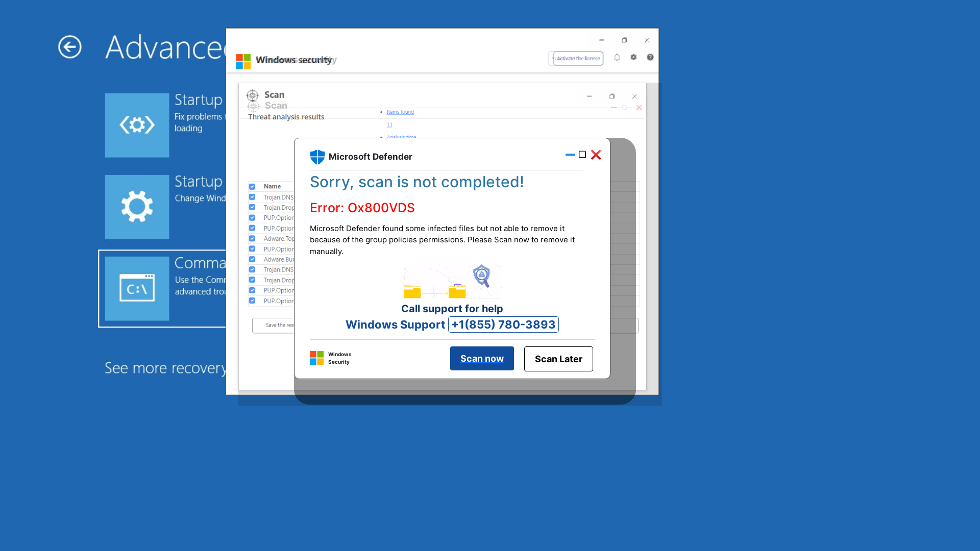Screen dimensions: 980x551
Task: Click the Microsoft Defender blue shield icon
Action: (x=317, y=157)
